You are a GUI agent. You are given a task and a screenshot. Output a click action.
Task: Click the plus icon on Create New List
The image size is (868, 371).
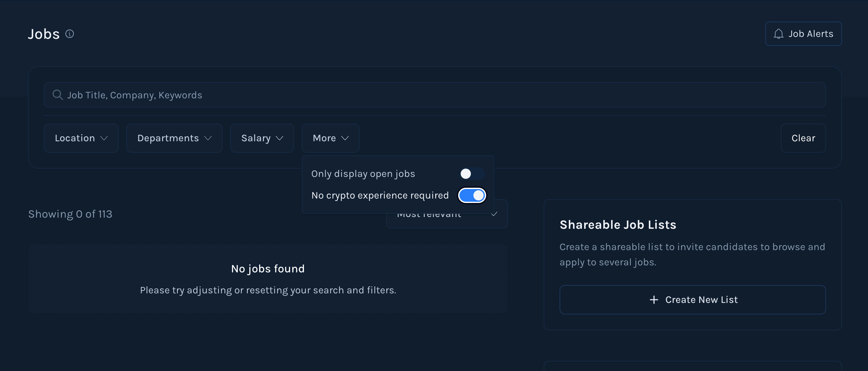point(654,299)
